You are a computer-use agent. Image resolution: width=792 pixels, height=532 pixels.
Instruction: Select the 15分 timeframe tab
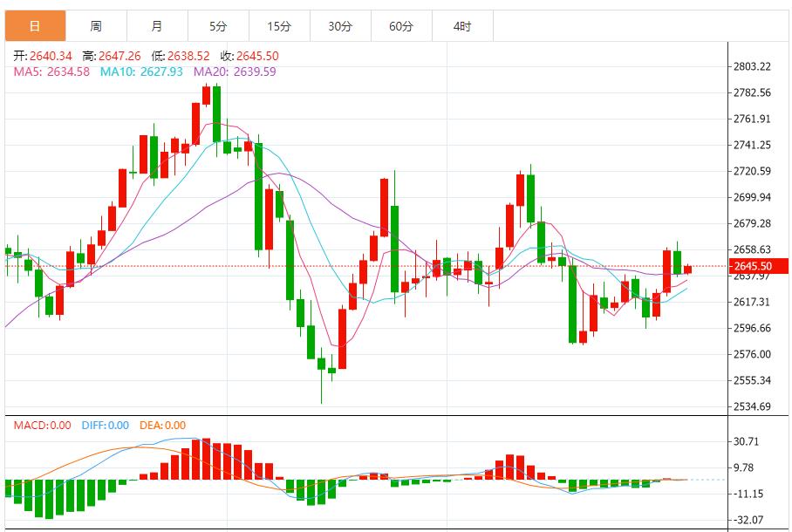pyautogui.click(x=279, y=26)
